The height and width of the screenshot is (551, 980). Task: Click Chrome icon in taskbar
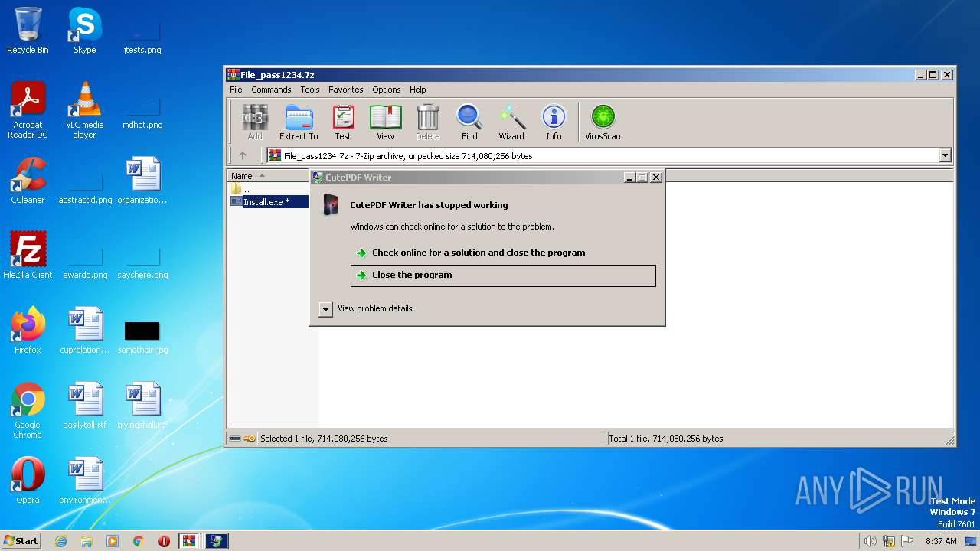(139, 541)
